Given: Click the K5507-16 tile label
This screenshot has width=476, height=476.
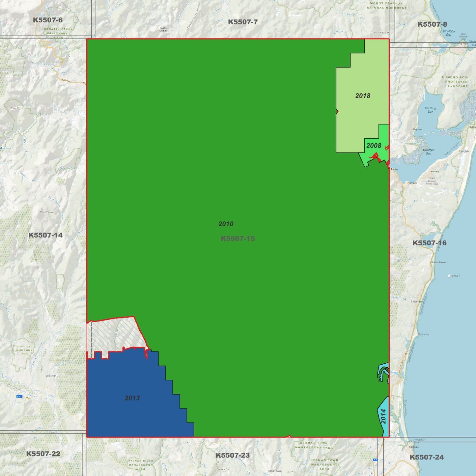Looking at the screenshot, I should point(430,243).
